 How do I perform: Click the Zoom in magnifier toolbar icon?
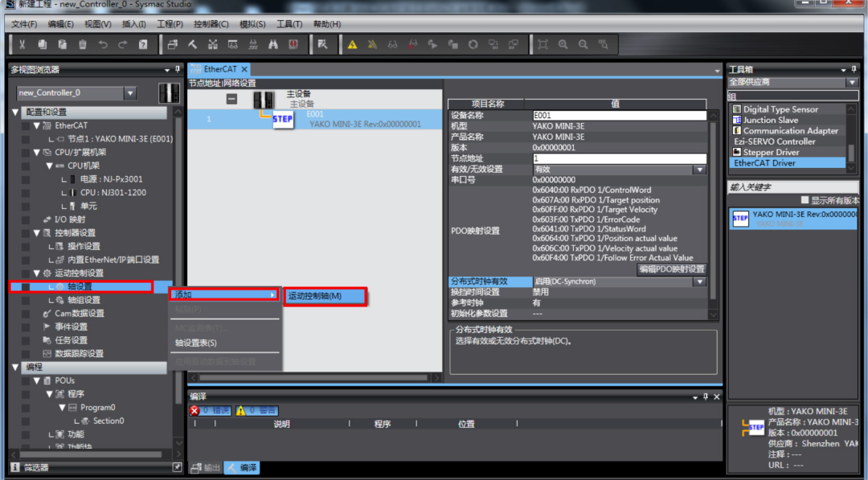tap(563, 44)
